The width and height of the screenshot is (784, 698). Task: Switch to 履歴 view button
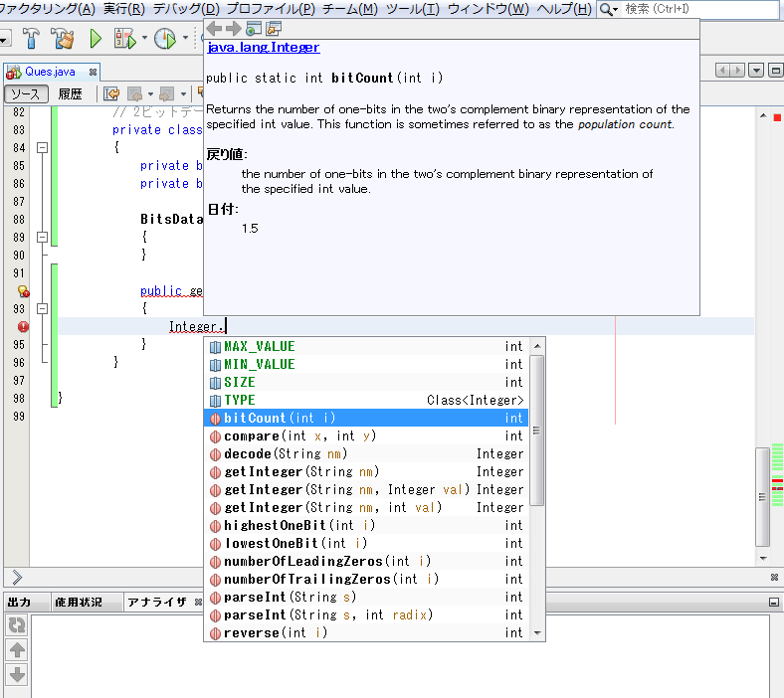70,93
